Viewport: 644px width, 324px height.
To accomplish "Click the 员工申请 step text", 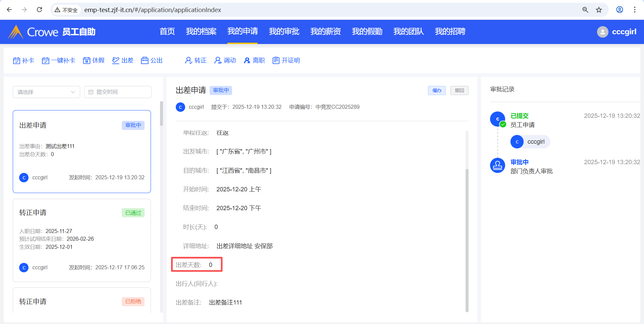I will tap(523, 125).
